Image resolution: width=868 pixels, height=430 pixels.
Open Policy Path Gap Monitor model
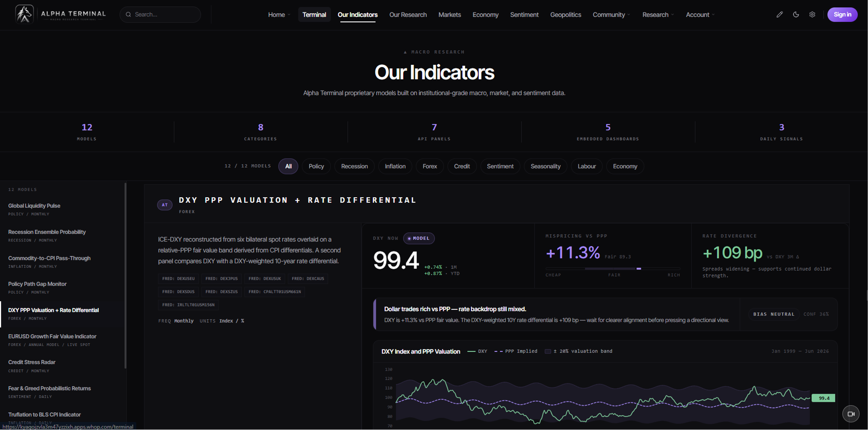(x=62, y=288)
